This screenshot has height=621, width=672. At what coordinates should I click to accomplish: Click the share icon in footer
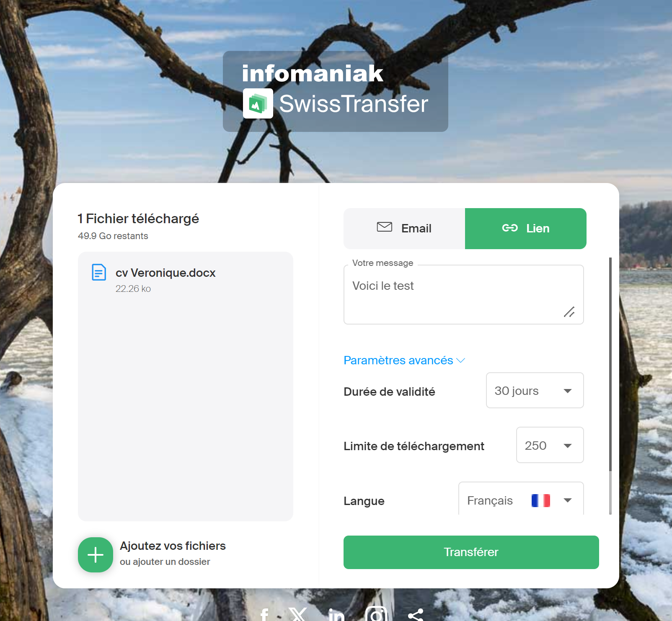(416, 615)
